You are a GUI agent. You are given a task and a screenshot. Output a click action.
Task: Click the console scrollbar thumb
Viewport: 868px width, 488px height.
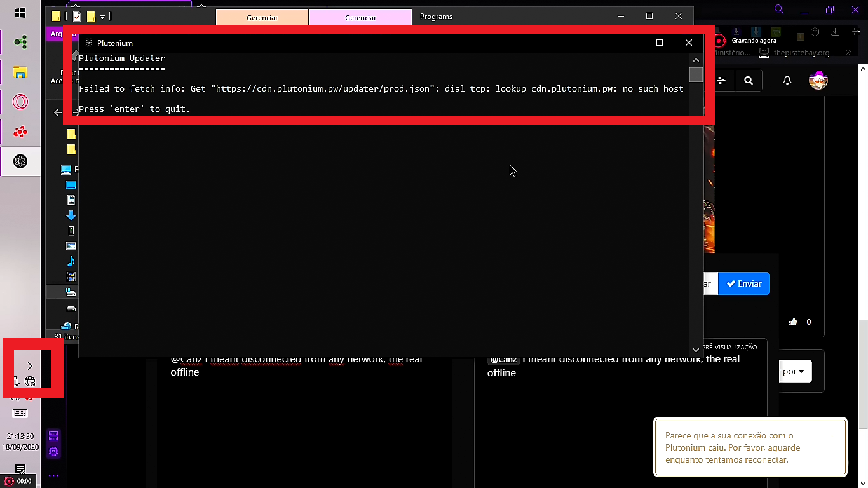coord(696,74)
